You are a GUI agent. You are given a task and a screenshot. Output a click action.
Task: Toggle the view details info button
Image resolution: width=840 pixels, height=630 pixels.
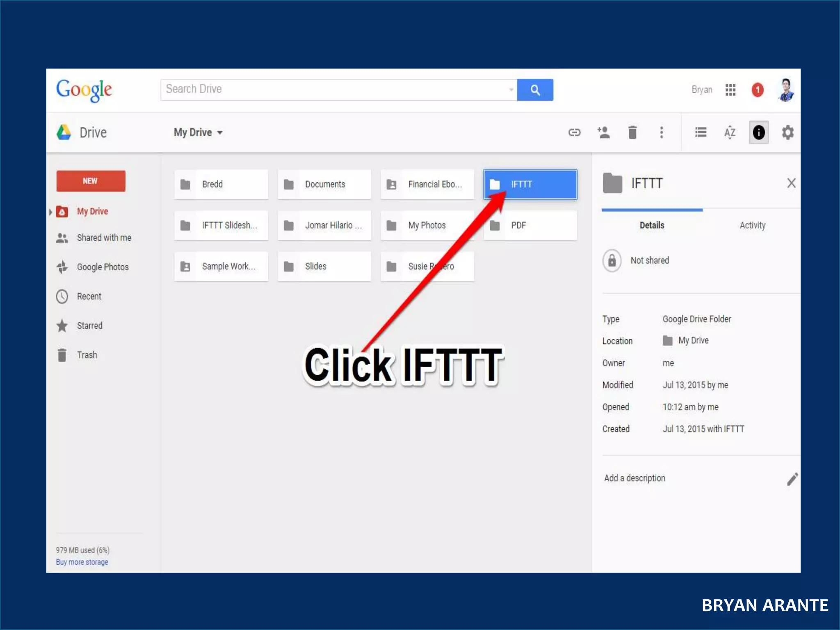pyautogui.click(x=758, y=132)
